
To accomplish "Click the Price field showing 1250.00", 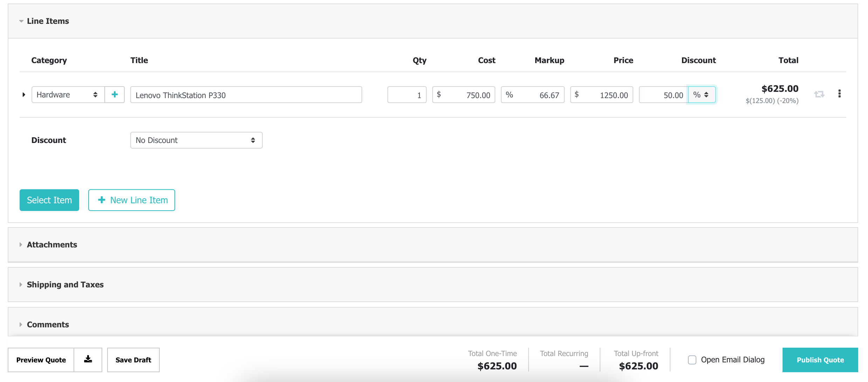I will pyautogui.click(x=601, y=95).
